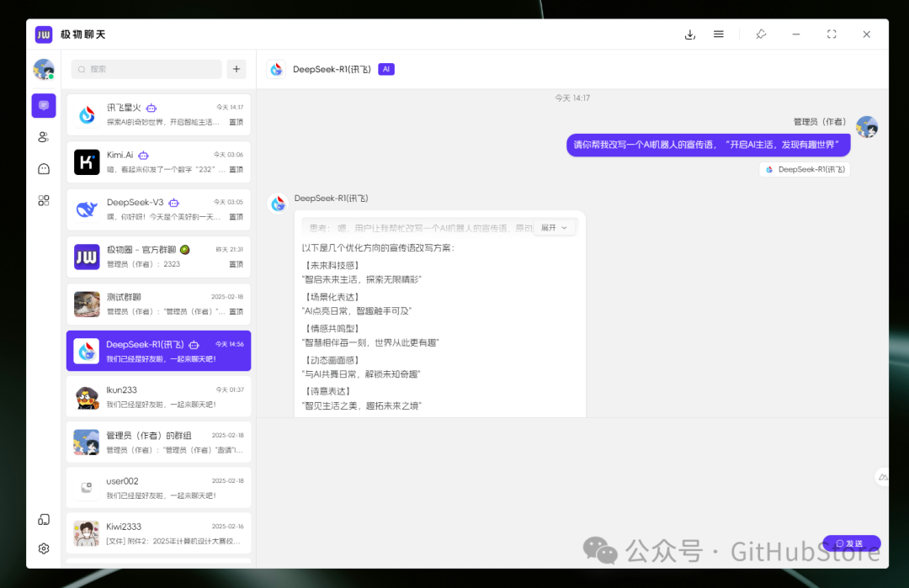This screenshot has width=909, height=588.
Task: Click the 【未来科技感】 heading in reply
Action: [332, 265]
